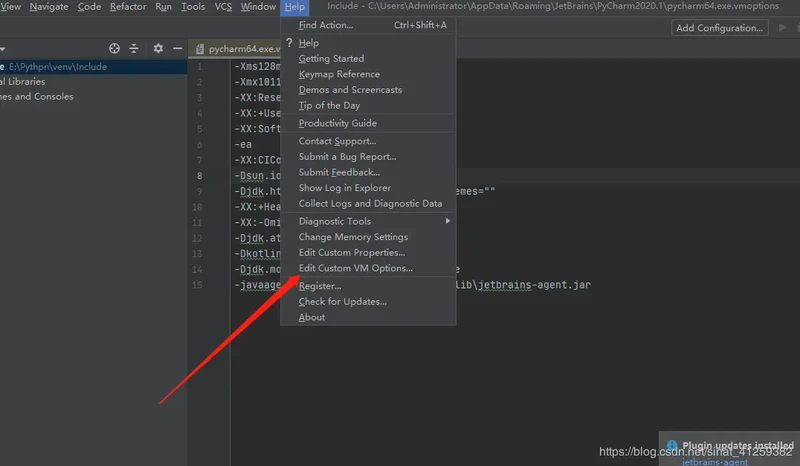Open the Project view dropdown arrow
Image resolution: width=800 pixels, height=466 pixels.
click(x=3, y=48)
